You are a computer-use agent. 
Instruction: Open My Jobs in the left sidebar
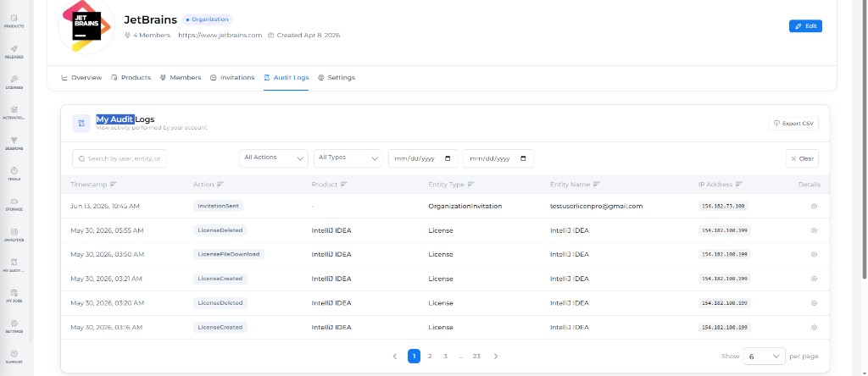tap(14, 296)
